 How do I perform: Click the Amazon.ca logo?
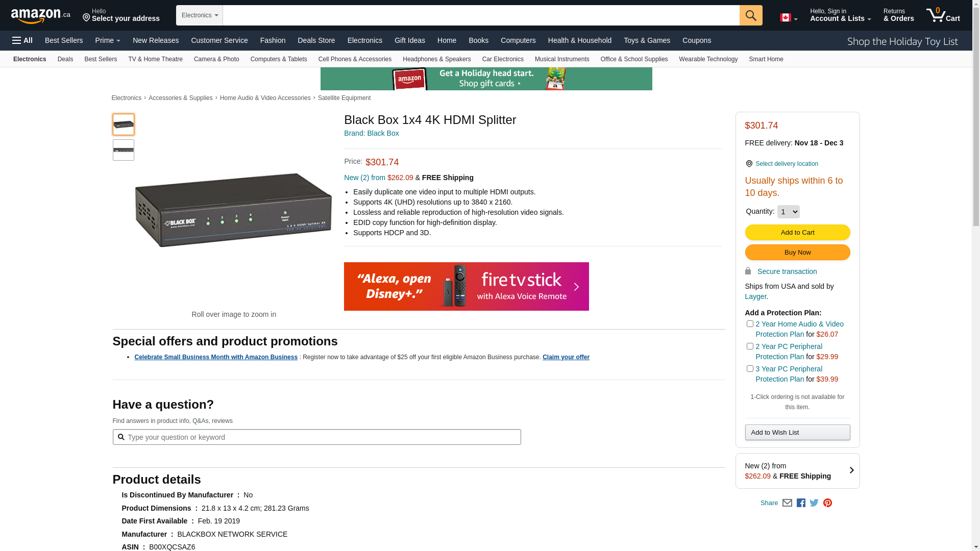(x=40, y=16)
